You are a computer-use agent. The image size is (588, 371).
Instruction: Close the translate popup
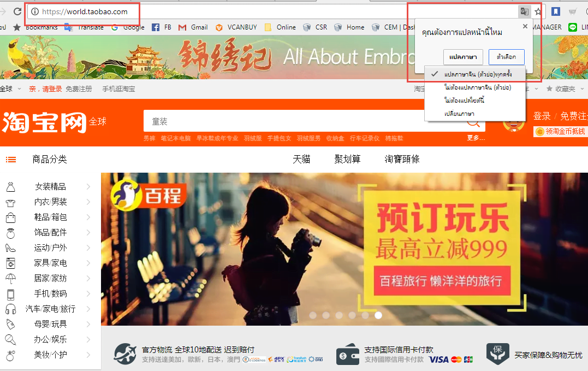click(525, 26)
